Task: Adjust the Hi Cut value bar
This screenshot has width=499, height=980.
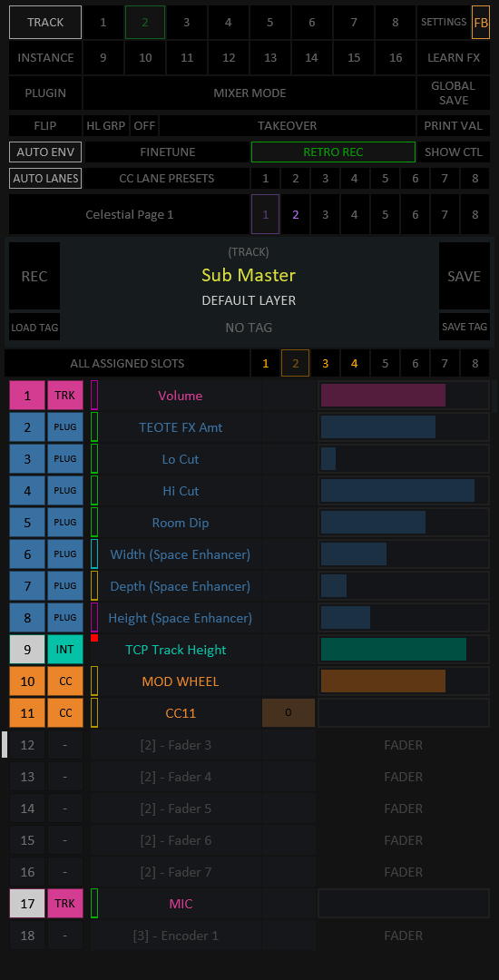Action: tap(404, 491)
